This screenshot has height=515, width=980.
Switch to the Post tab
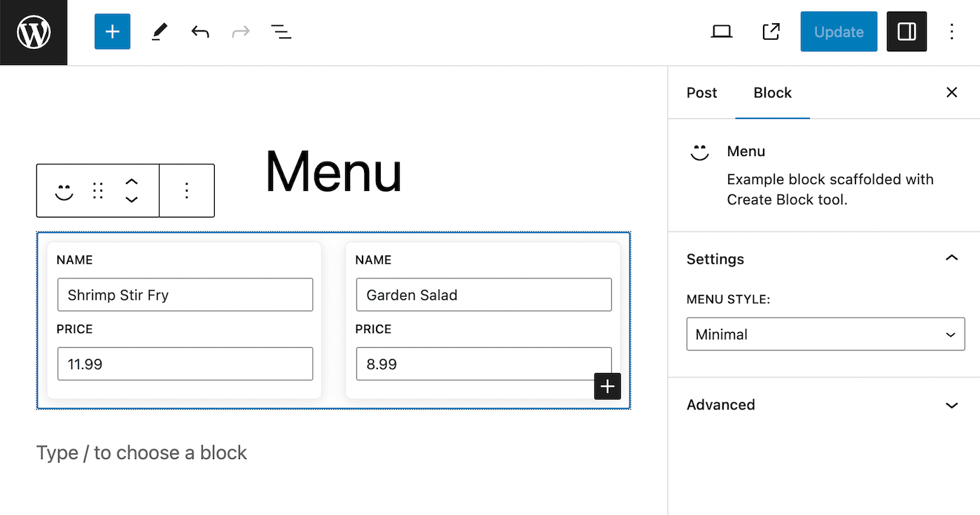(701, 93)
